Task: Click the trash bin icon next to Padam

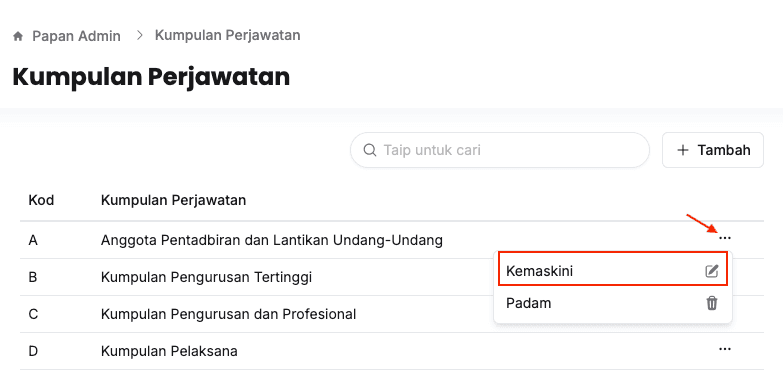Action: pos(712,303)
